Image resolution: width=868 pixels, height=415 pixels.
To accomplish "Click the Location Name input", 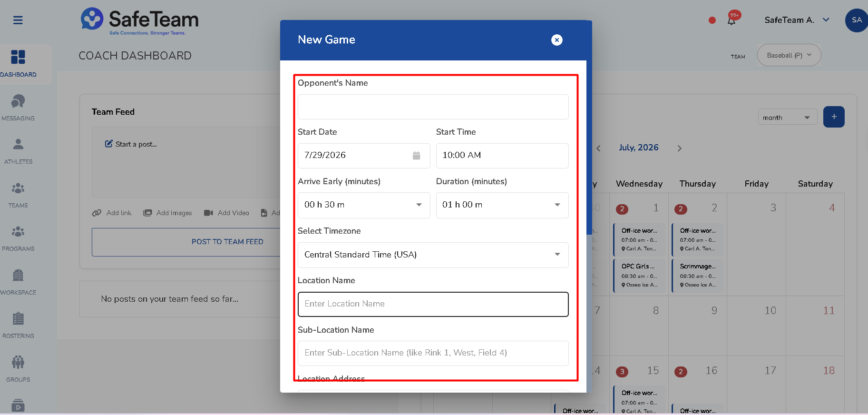I will pos(433,304).
